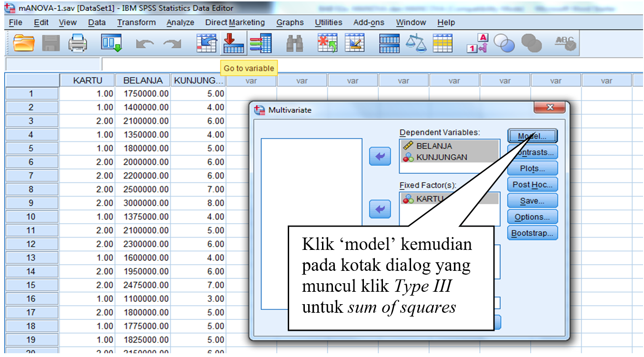Click the Value labels toolbar icon
644x357 pixels.
coord(477,44)
